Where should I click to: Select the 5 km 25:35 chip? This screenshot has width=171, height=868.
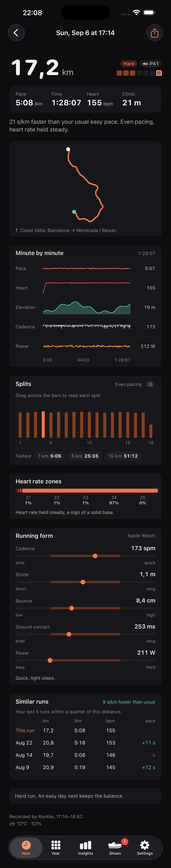[85, 456]
